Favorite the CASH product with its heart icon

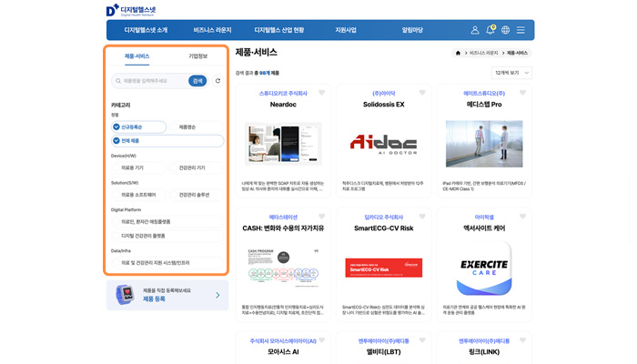[322, 217]
